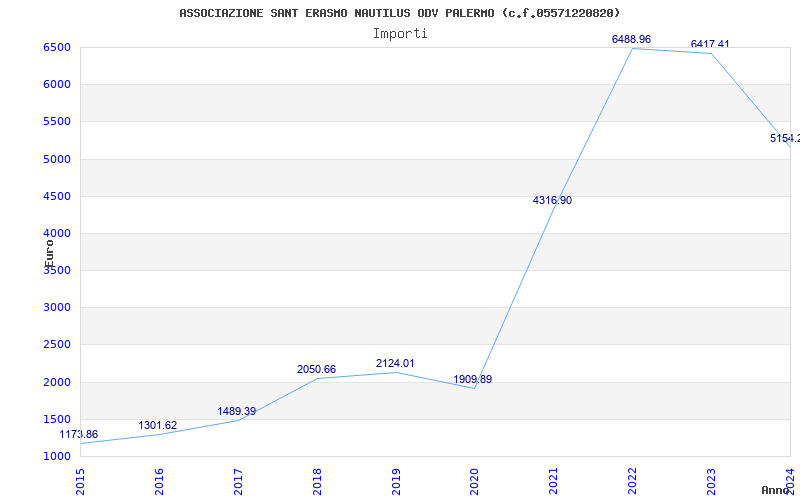Screen dimensions: 800x500
Task: Select the 6417.41 data label
Action: point(710,44)
